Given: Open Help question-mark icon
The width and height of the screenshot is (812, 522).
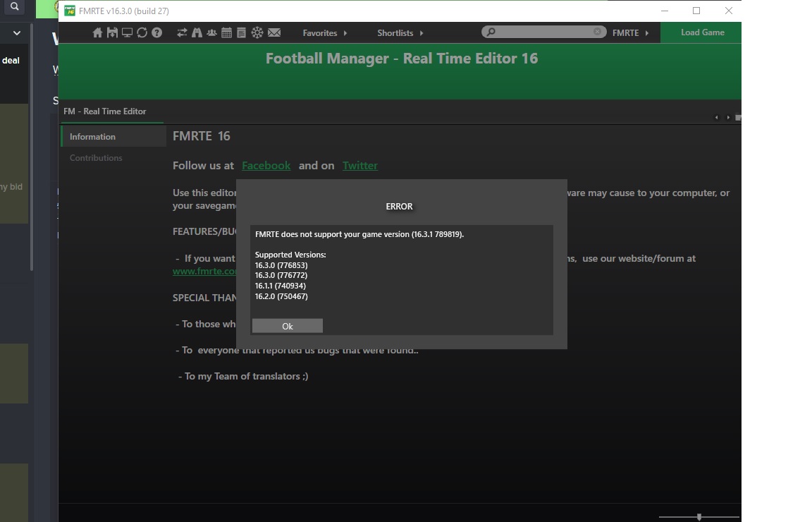Looking at the screenshot, I should pyautogui.click(x=157, y=32).
